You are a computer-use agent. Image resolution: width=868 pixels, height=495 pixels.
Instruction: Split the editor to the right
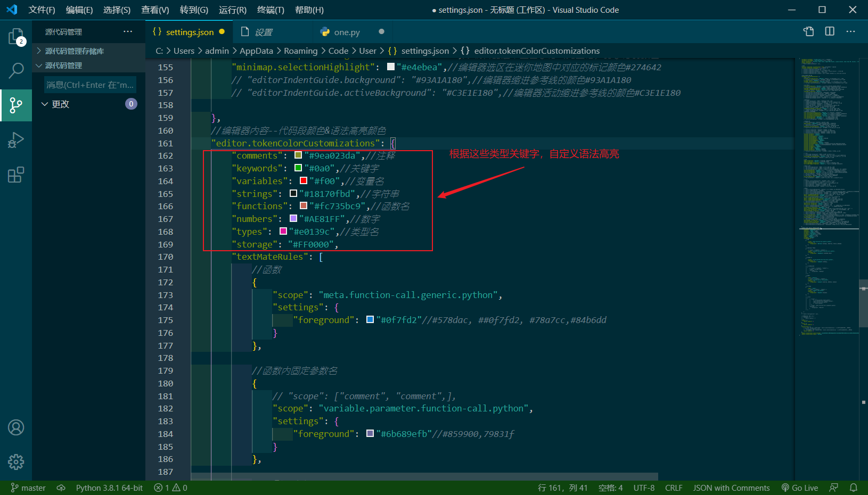[x=830, y=31]
